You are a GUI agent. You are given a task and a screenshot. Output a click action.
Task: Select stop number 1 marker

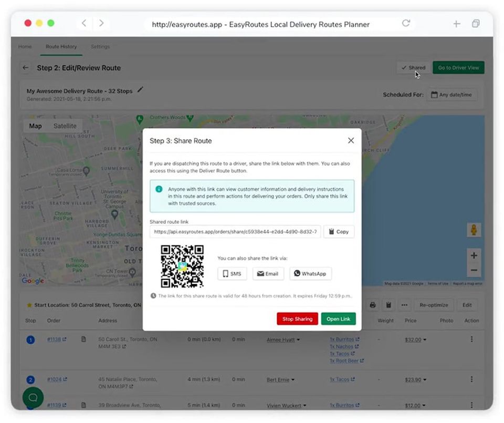click(x=30, y=339)
